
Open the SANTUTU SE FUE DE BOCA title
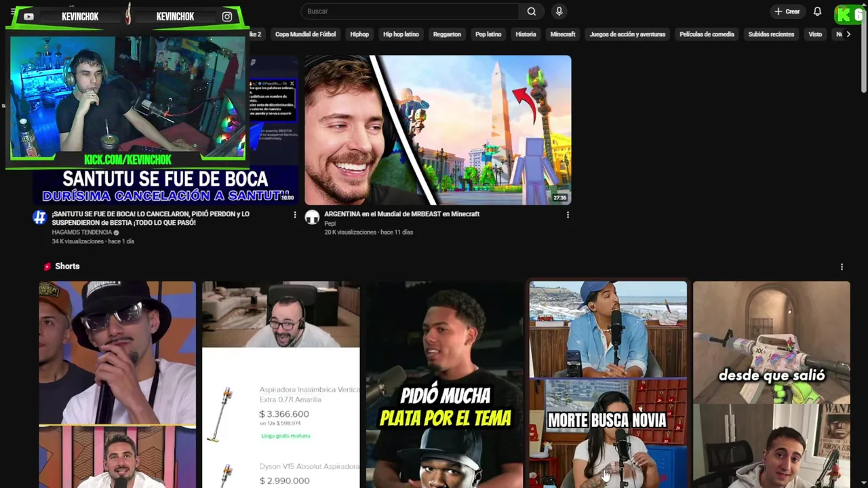[x=151, y=218]
